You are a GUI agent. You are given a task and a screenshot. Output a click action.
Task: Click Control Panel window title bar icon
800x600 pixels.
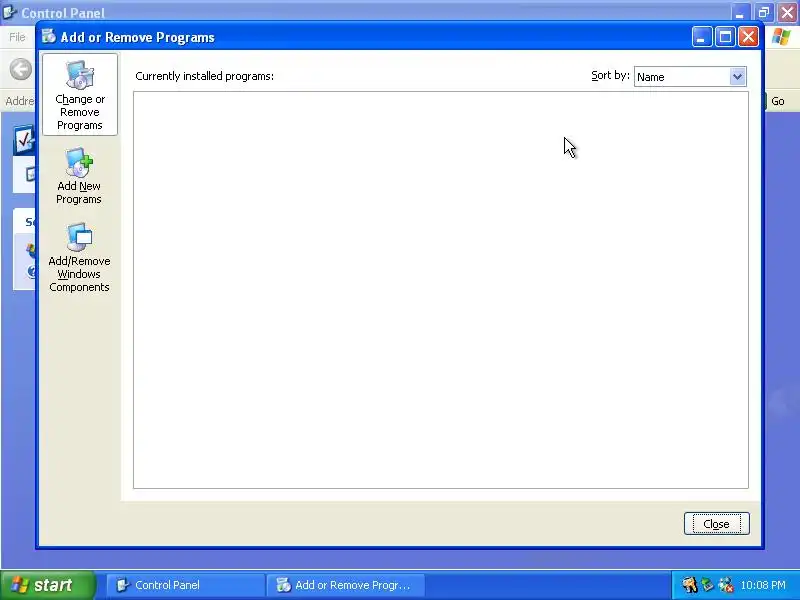9,11
